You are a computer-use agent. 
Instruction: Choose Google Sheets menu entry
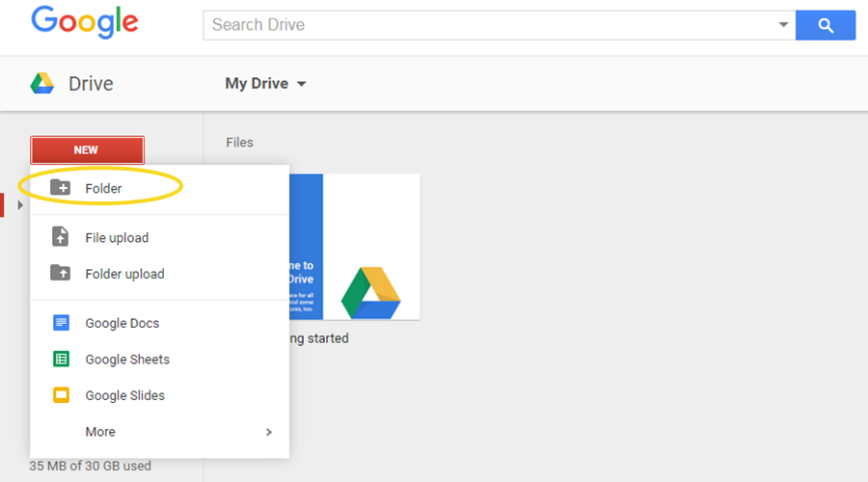point(127,360)
